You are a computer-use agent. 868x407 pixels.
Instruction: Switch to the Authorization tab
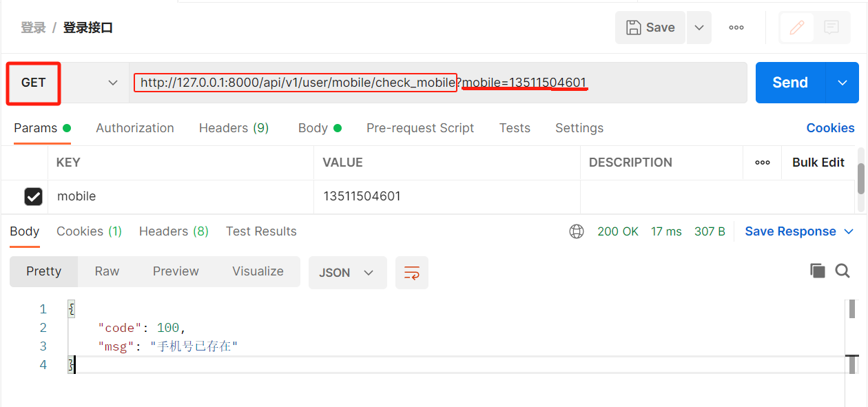tap(135, 128)
